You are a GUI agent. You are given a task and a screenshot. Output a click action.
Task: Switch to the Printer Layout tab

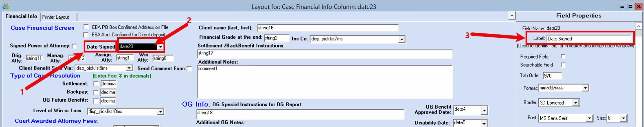[x=56, y=17]
